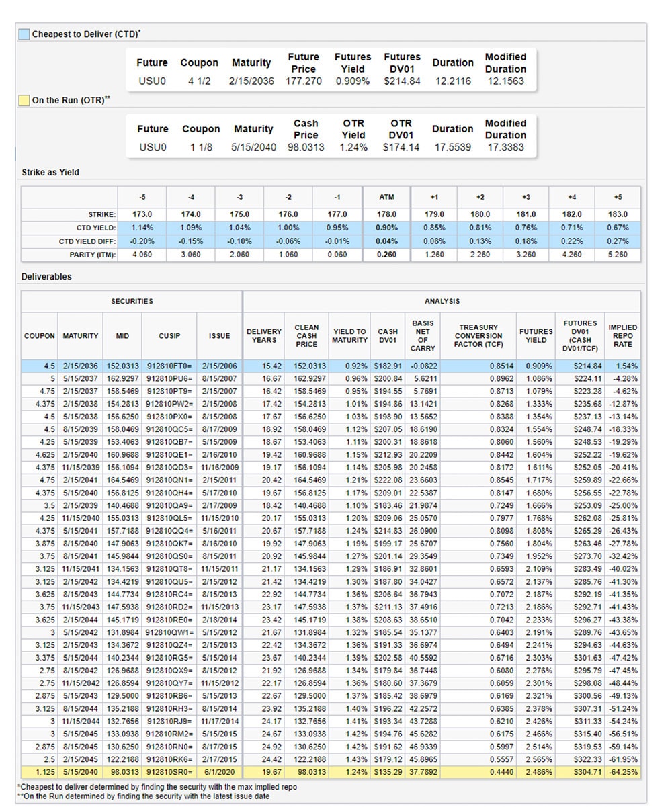Click the CUSIP column header
672x807 pixels.
(x=169, y=336)
